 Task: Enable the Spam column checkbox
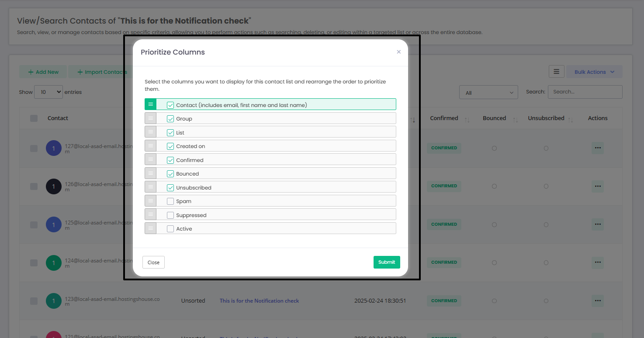pos(170,201)
